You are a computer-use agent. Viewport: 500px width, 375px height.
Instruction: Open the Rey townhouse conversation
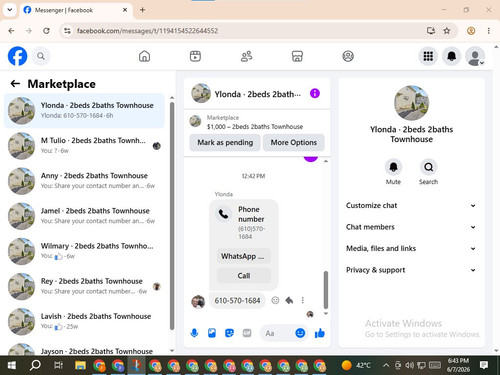pos(84,286)
